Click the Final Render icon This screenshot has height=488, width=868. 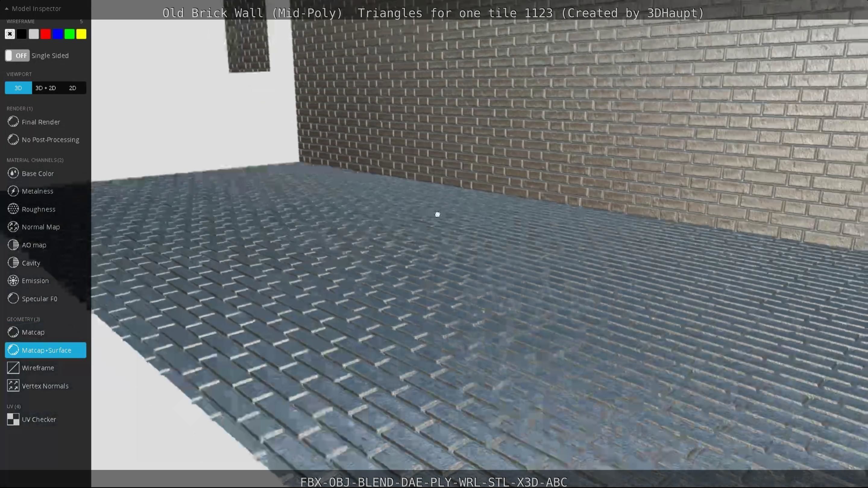pos(13,122)
